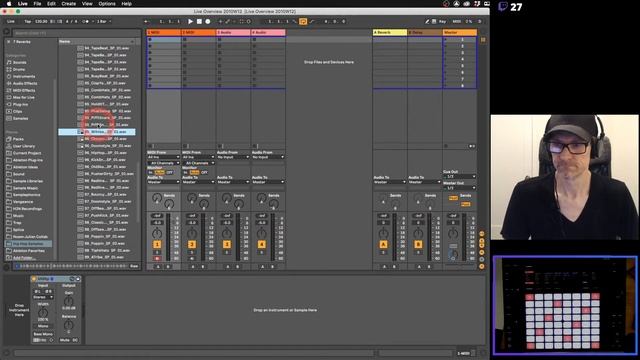Open A Reverb Audio To dropdown
This screenshot has width=640, height=360.
click(x=389, y=182)
